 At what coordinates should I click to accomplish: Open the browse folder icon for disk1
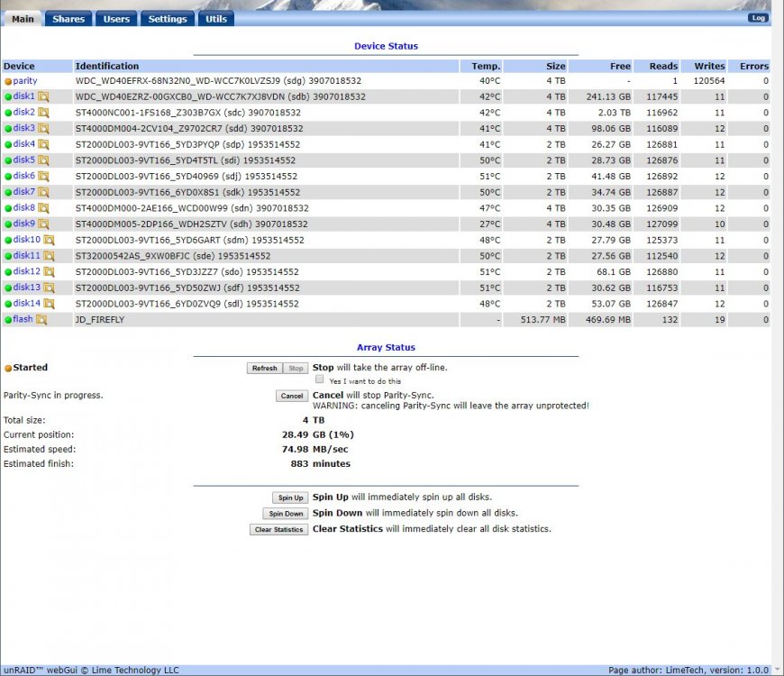click(43, 97)
